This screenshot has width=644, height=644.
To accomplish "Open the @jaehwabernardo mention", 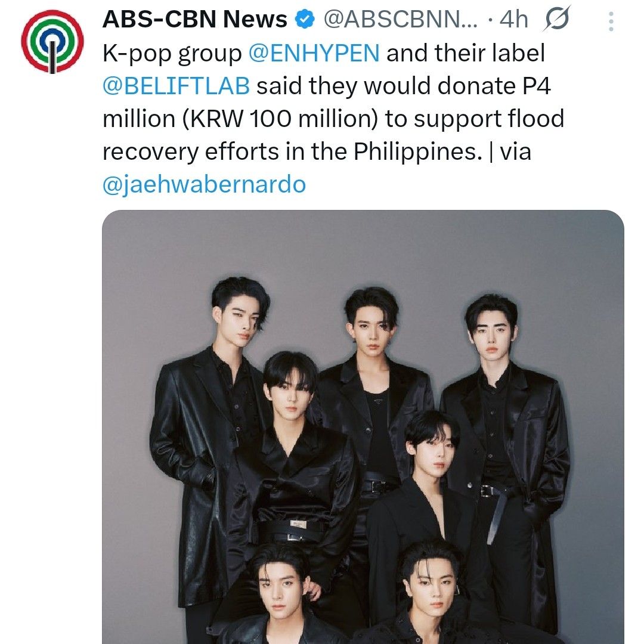I will point(204,184).
